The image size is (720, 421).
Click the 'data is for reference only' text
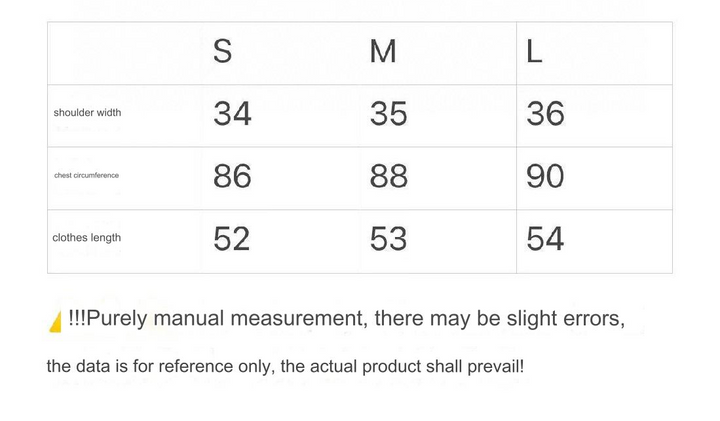pyautogui.click(x=160, y=366)
